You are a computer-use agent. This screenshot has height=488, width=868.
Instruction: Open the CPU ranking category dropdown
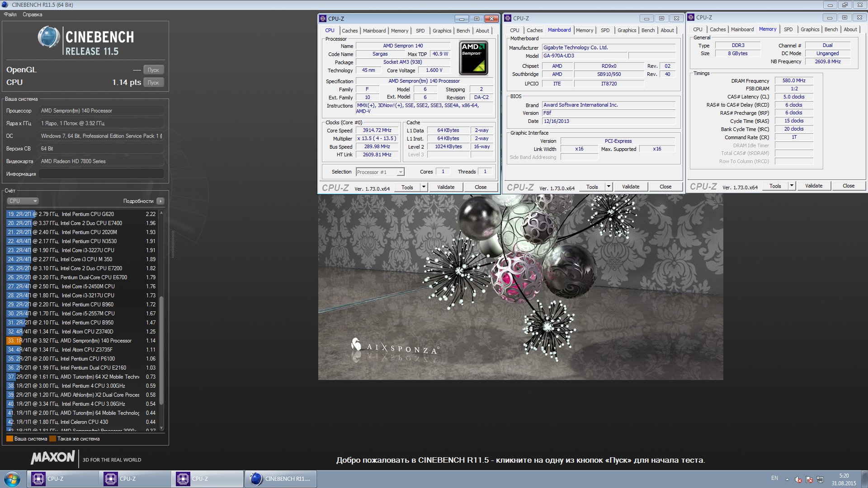(23, 201)
